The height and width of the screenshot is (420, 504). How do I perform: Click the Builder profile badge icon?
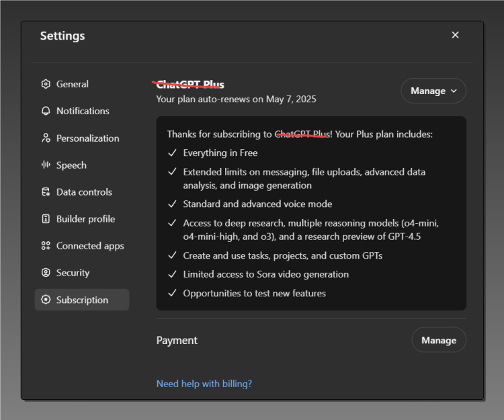point(46,219)
